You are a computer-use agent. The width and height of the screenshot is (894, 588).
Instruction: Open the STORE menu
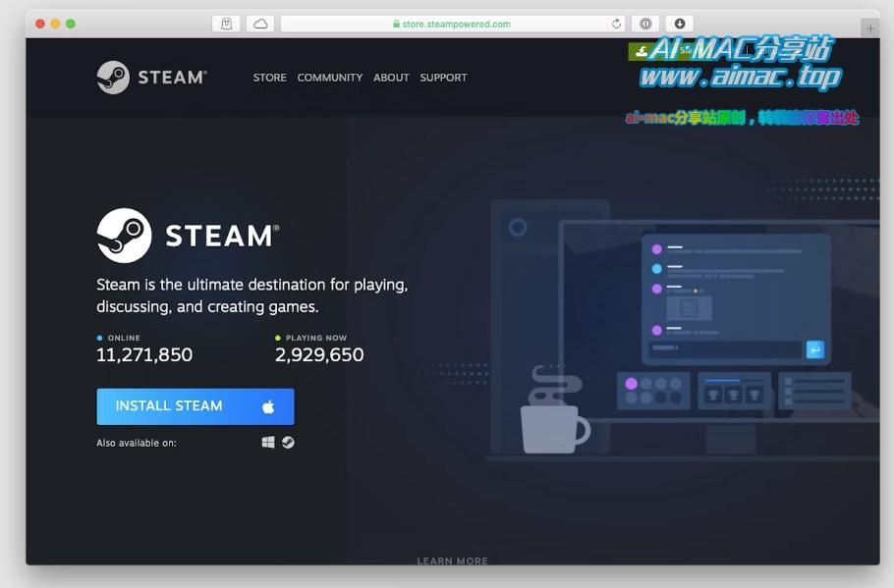270,78
